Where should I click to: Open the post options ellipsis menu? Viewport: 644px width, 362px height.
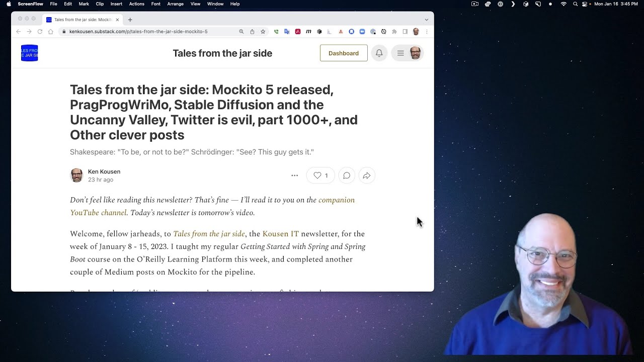pyautogui.click(x=295, y=175)
